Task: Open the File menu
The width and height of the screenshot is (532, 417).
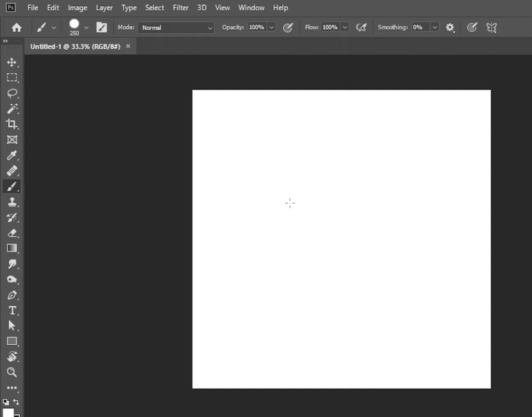Action: (33, 8)
